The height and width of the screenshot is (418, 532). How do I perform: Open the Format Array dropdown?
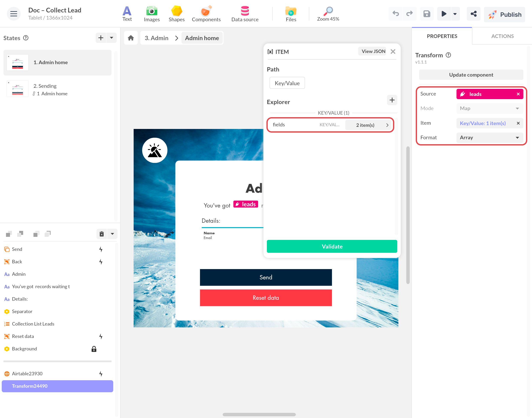[490, 138]
